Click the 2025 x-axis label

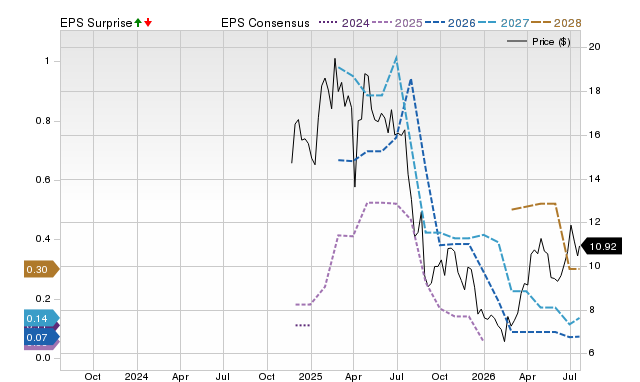[311, 376]
